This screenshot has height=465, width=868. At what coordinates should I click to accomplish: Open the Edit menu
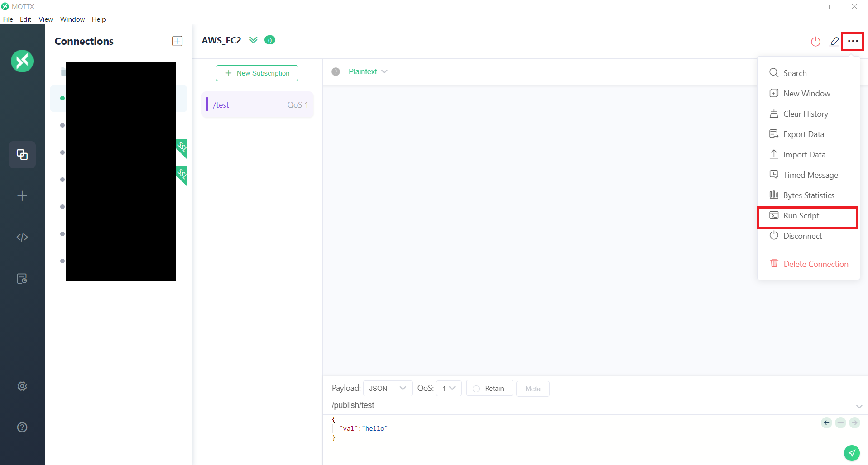pyautogui.click(x=25, y=19)
